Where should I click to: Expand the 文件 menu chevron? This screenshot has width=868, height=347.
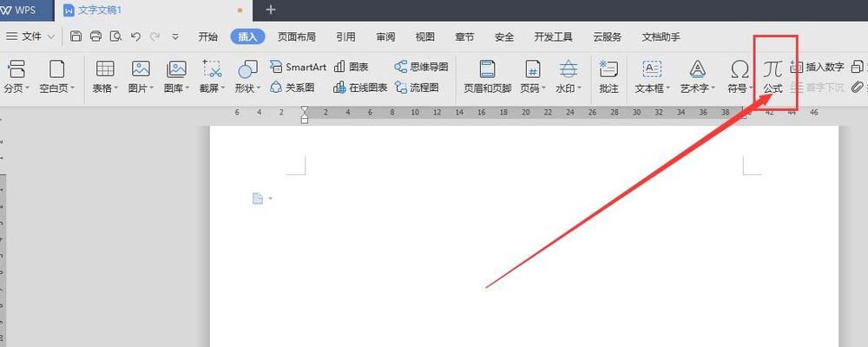pyautogui.click(x=51, y=36)
